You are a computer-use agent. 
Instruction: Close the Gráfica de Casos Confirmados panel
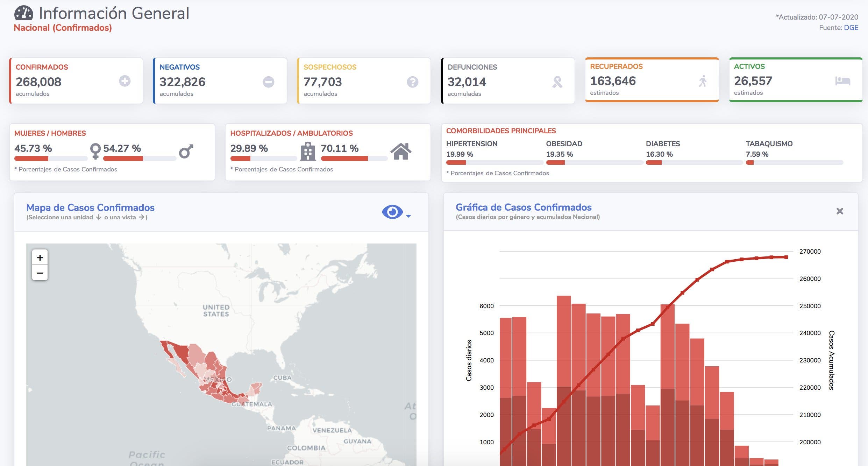pyautogui.click(x=839, y=211)
